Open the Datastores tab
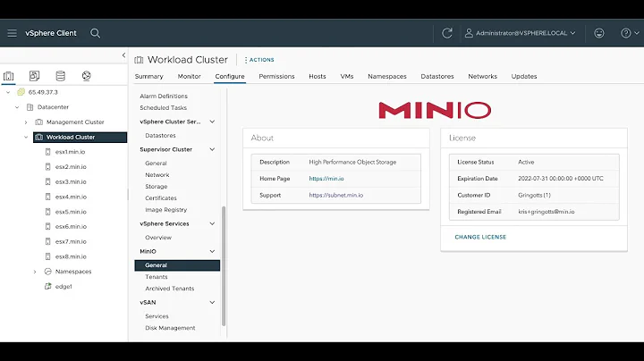The width and height of the screenshot is (644, 361). tap(437, 76)
